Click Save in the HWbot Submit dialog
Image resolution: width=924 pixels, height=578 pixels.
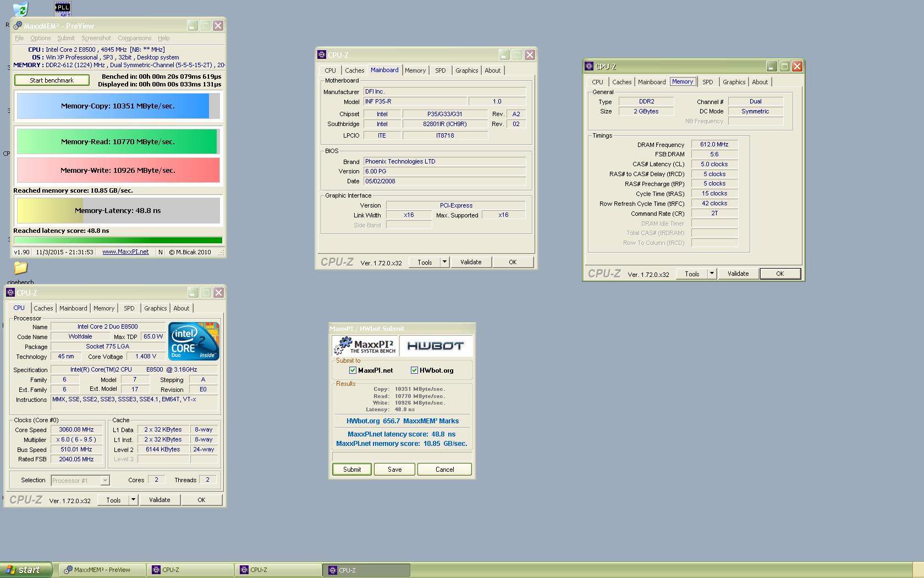click(x=395, y=470)
